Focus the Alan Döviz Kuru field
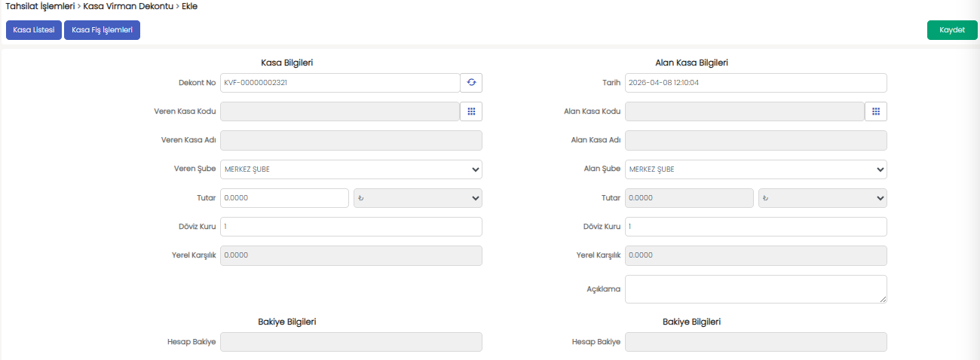Viewport: 980px width, 360px height. (x=755, y=227)
